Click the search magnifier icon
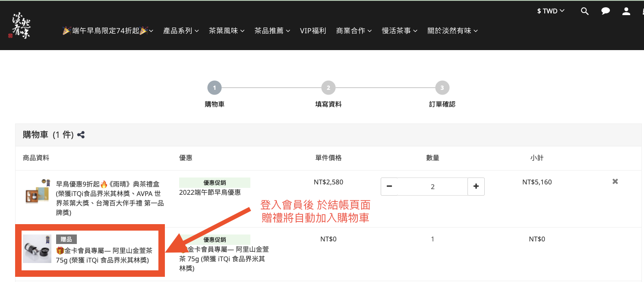The image size is (644, 282). click(x=584, y=11)
